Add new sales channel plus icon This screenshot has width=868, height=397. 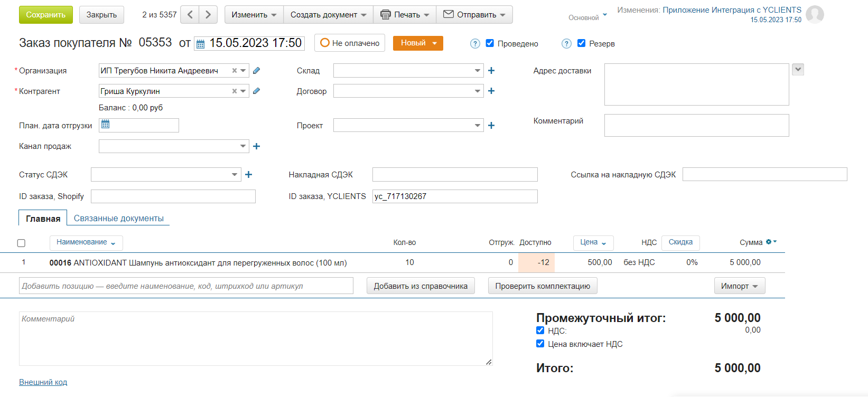point(257,146)
